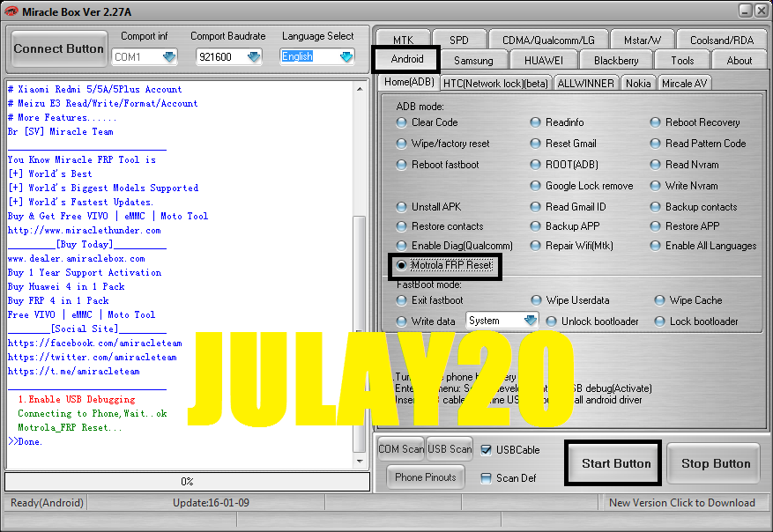Choose Reset Gmail radio button
This screenshot has height=532, width=773.
pyautogui.click(x=535, y=144)
